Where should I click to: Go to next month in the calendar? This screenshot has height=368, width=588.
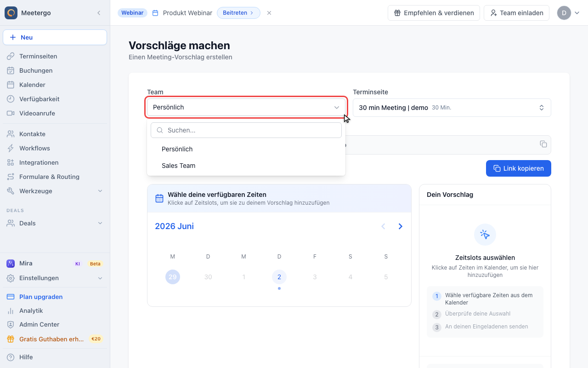click(x=401, y=226)
